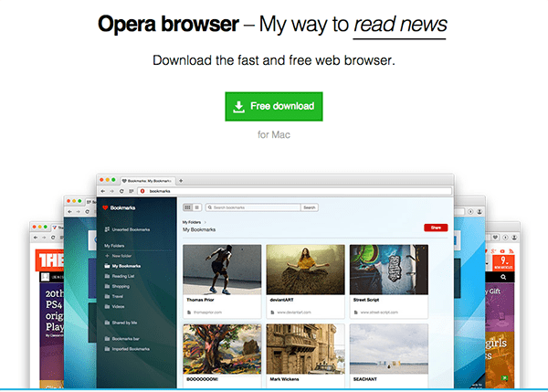Reload the page in the front Bookmarks window
The height and width of the screenshot is (392, 548).
121,191
